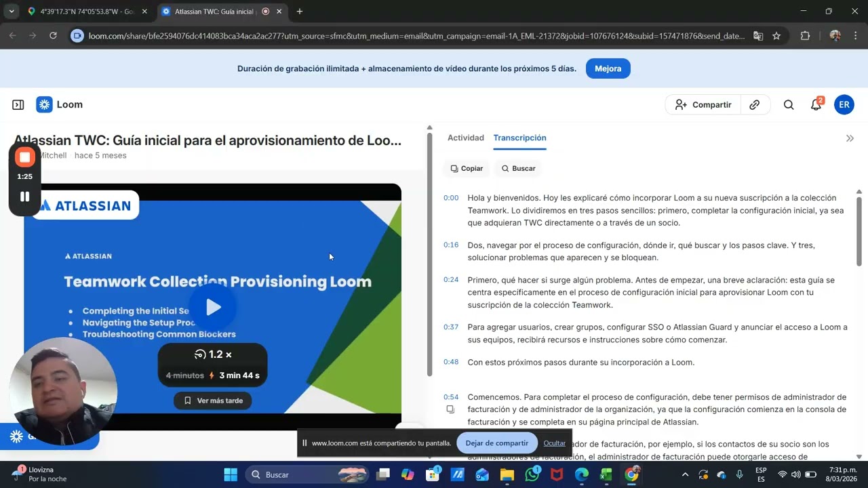Image resolution: width=868 pixels, height=488 pixels.
Task: Jump to transcript timestamp 0:37
Action: (x=451, y=327)
